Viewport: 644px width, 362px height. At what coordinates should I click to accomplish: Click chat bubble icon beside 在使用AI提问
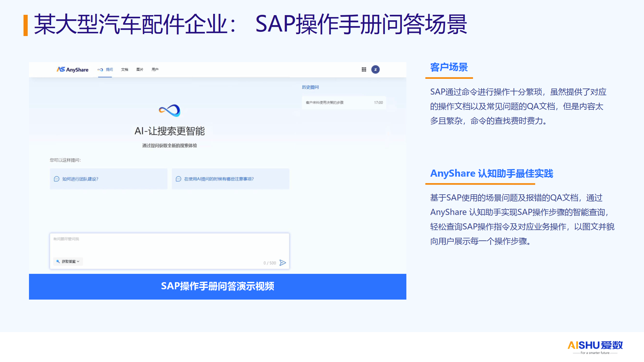[178, 179]
